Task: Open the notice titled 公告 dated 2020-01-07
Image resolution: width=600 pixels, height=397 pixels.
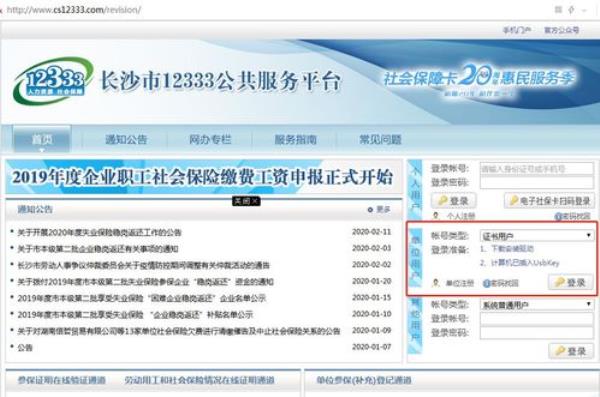Action: pyautogui.click(x=25, y=348)
